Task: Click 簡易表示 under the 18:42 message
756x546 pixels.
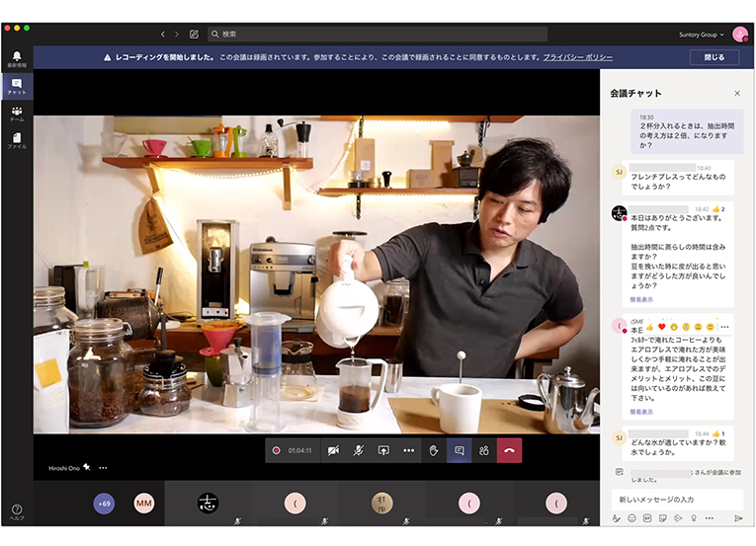Action: (x=641, y=300)
